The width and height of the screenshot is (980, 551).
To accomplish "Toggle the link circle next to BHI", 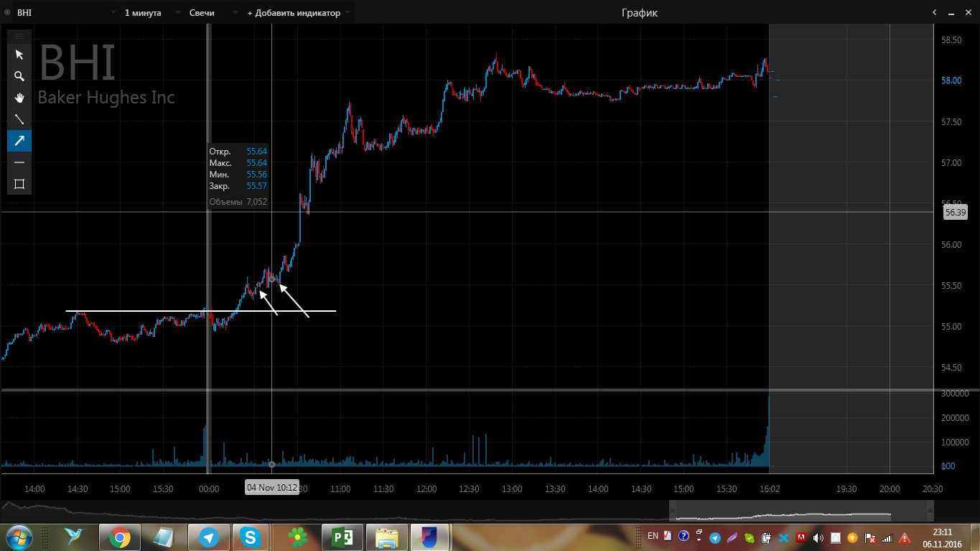I will 7,13.
